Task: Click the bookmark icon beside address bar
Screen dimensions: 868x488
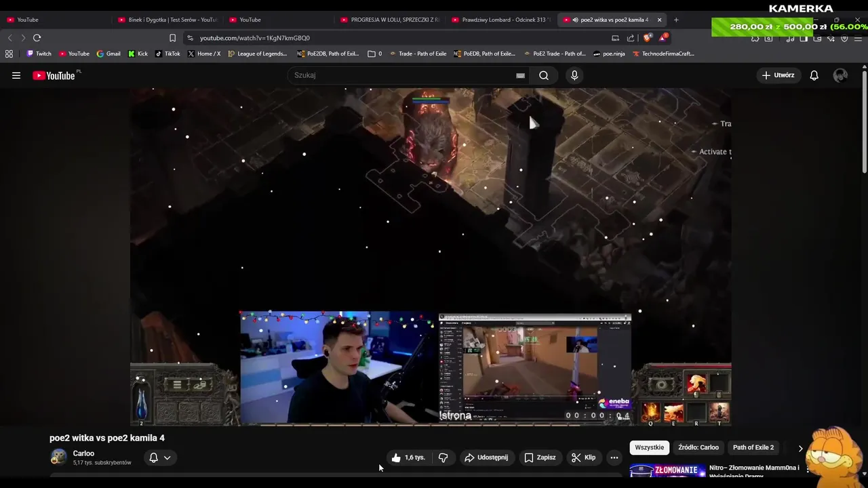Action: (172, 38)
